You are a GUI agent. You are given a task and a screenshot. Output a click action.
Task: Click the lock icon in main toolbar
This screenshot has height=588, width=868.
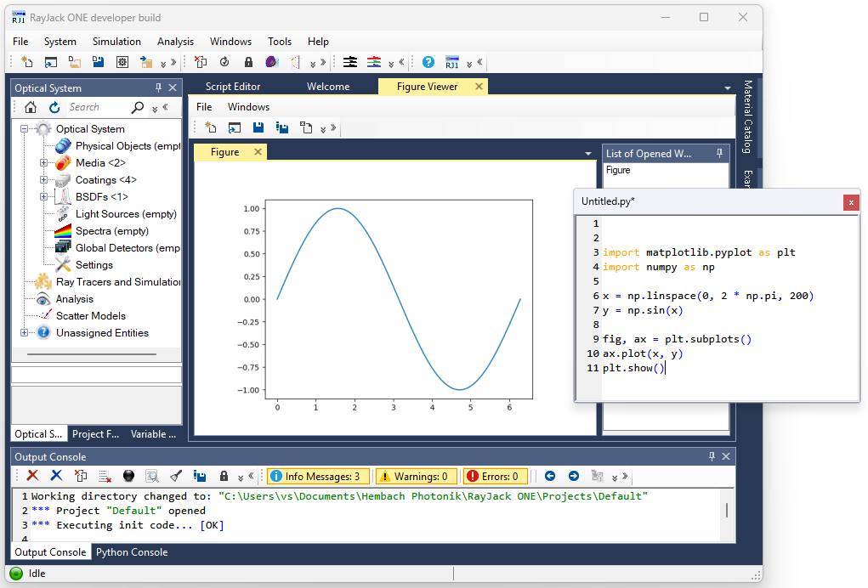[248, 62]
